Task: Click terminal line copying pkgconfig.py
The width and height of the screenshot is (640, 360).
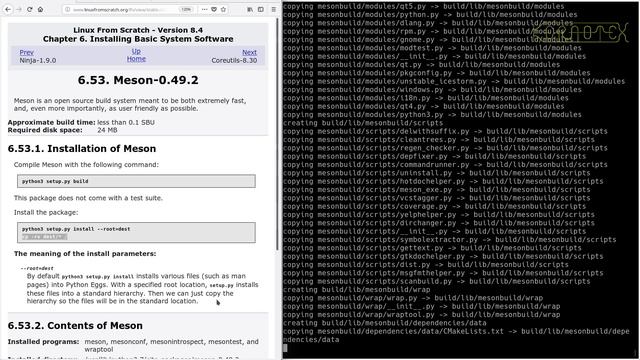Action: [x=437, y=73]
